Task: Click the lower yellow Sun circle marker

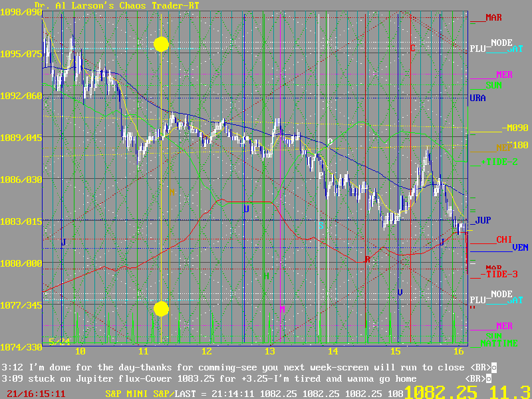Action: (161, 309)
